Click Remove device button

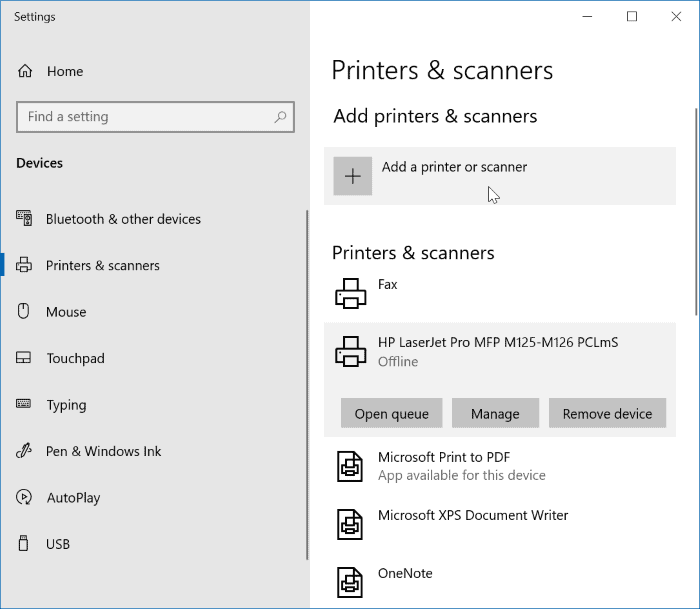tap(607, 413)
